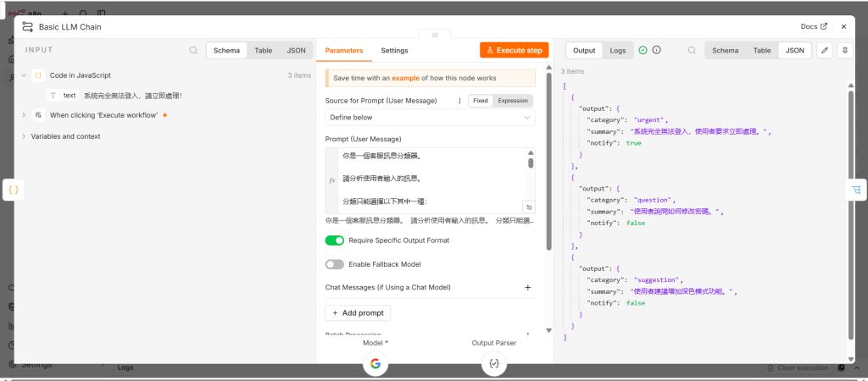This screenshot has width=868, height=381.
Task: Click the Google model connector icon
Action: 376,363
